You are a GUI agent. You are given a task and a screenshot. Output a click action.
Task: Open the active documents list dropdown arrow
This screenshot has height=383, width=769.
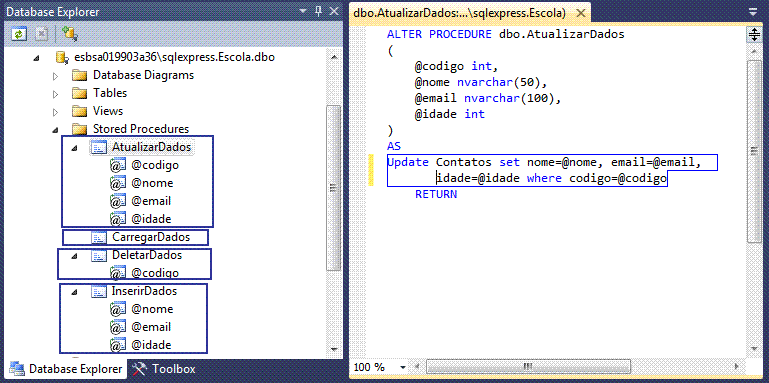coord(753,12)
